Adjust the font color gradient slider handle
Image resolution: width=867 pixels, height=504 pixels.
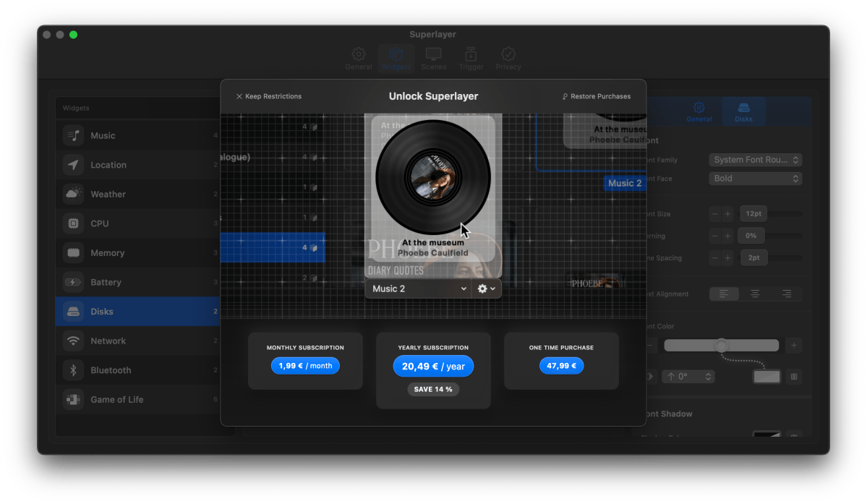coord(721,346)
